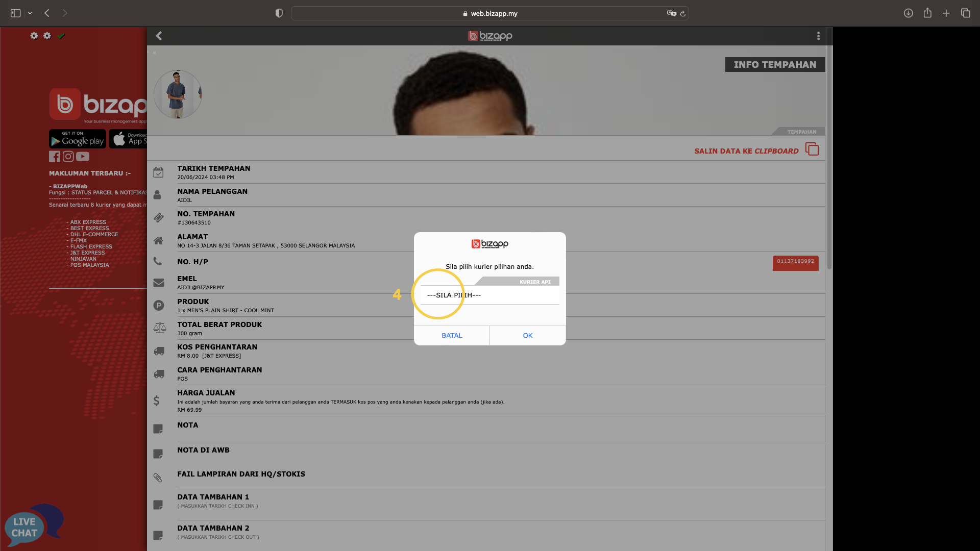Click the web.bizapp.my address bar
980x551 pixels.
coord(489,13)
